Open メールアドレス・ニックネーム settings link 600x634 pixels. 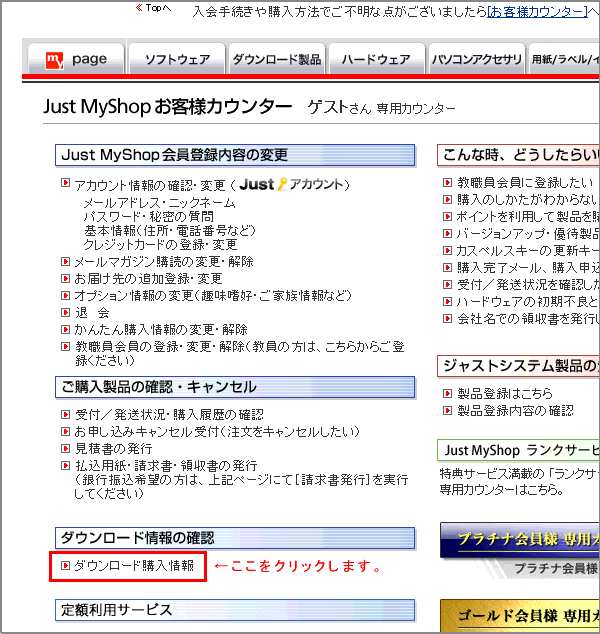tap(160, 203)
